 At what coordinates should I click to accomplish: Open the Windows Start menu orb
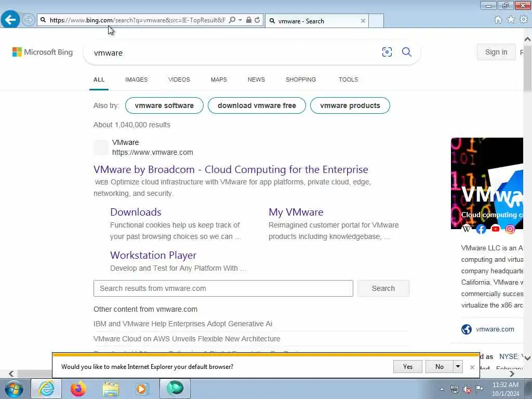pyautogui.click(x=14, y=389)
